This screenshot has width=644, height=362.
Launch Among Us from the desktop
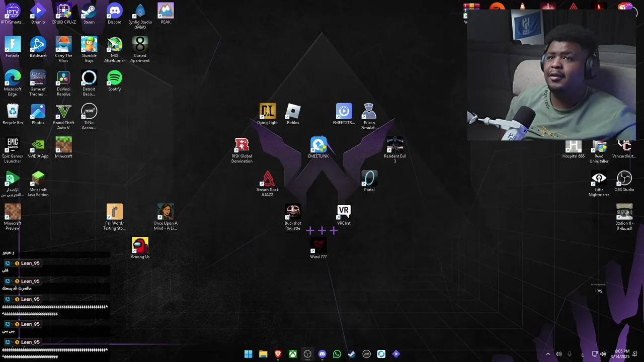click(140, 248)
